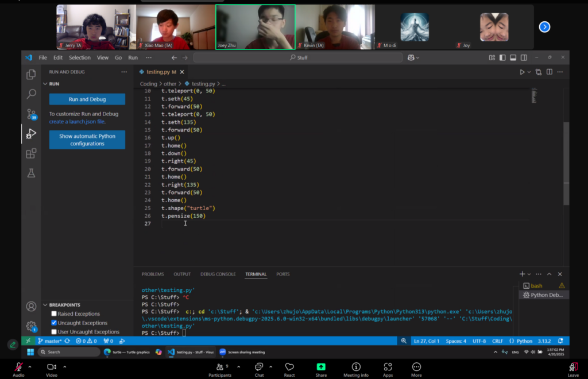
Task: Unmute with the Zoom Audio button
Action: [18, 369]
